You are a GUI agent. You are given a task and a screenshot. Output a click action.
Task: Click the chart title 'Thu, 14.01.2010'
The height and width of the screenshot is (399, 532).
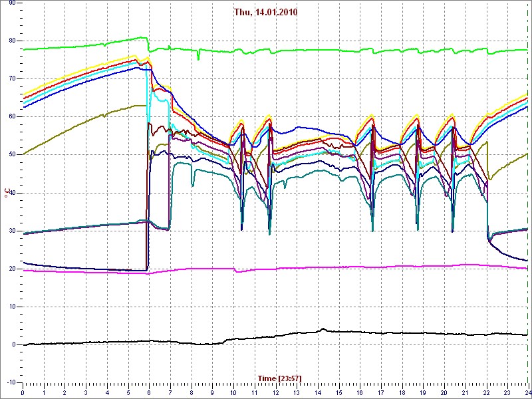tap(265, 12)
